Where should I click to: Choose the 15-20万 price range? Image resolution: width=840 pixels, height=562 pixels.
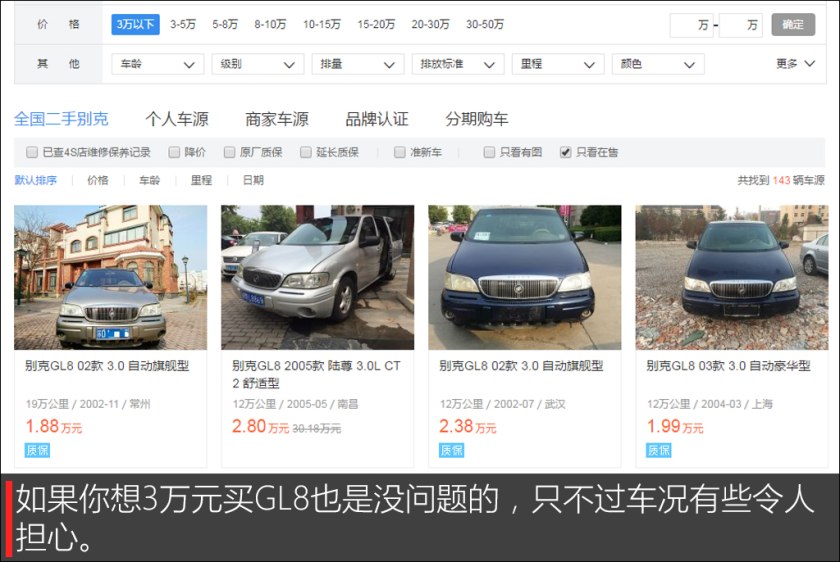tap(376, 25)
